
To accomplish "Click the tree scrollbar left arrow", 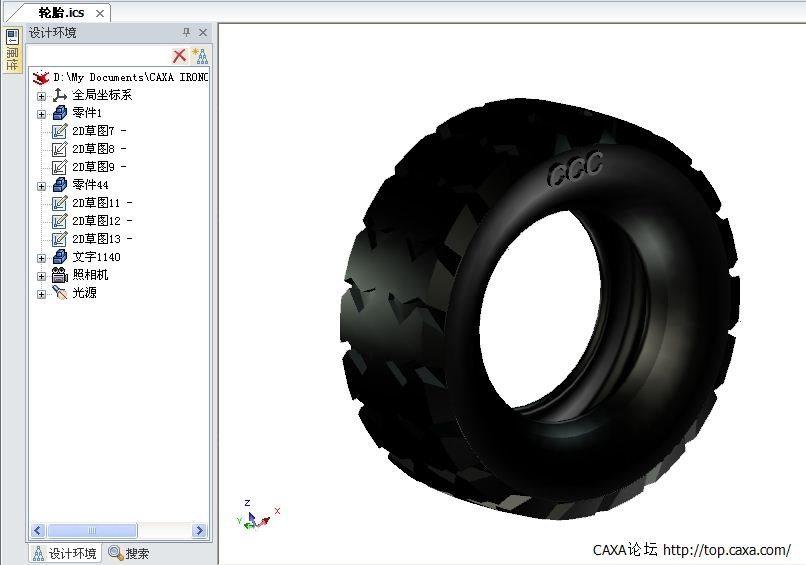I will click(38, 530).
